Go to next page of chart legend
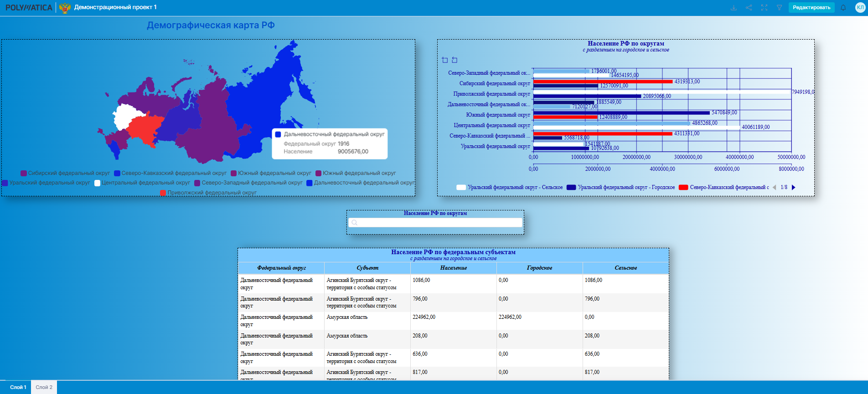868x394 pixels. (x=794, y=187)
